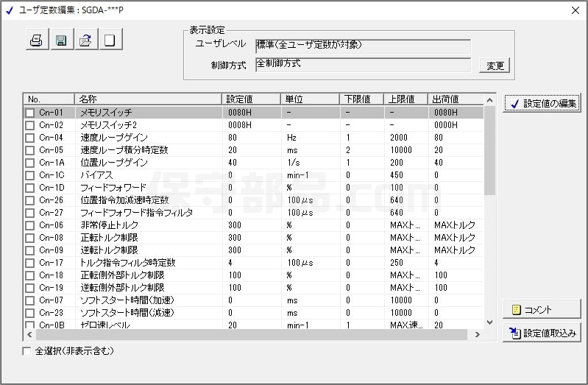Open the コメント comment button
This screenshot has width=588, height=385.
542,310
